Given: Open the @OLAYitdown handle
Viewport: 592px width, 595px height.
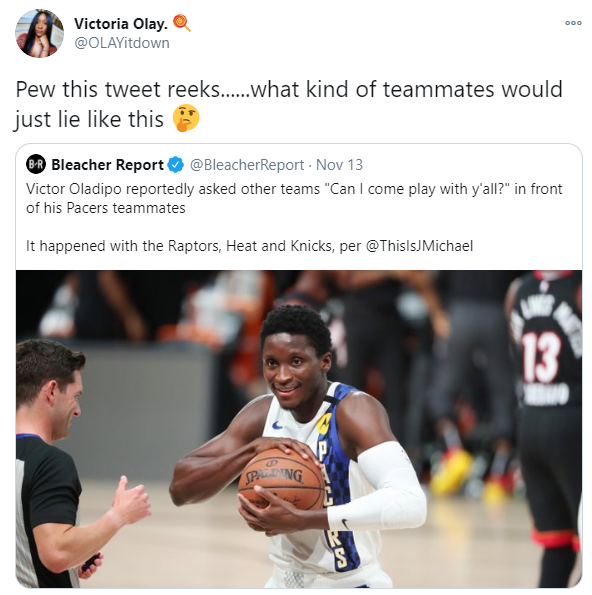Looking at the screenshot, I should (122, 43).
